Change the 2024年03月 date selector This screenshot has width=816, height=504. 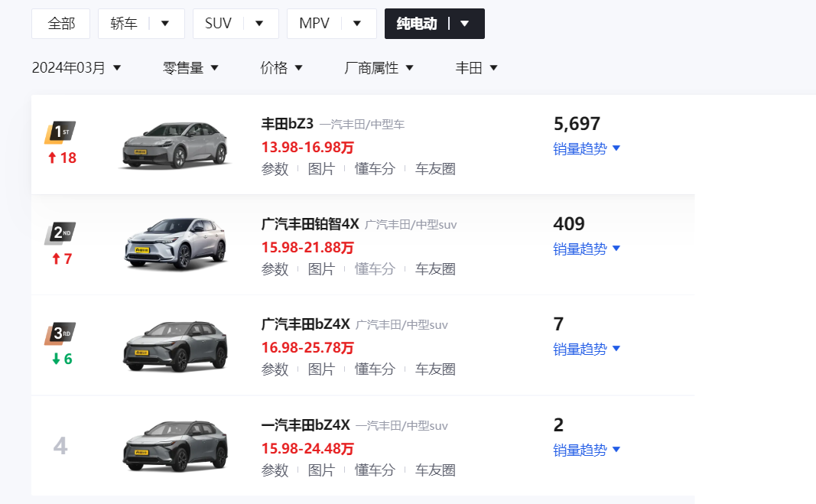tap(76, 68)
